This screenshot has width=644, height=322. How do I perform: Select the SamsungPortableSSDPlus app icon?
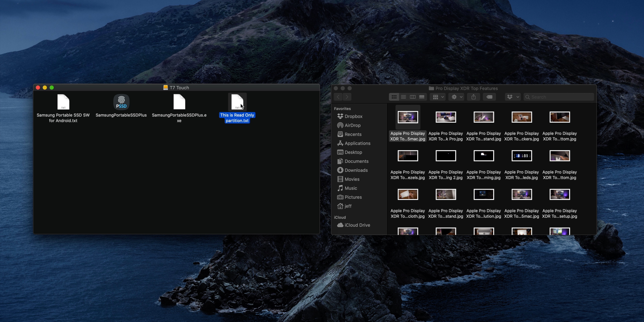[121, 102]
